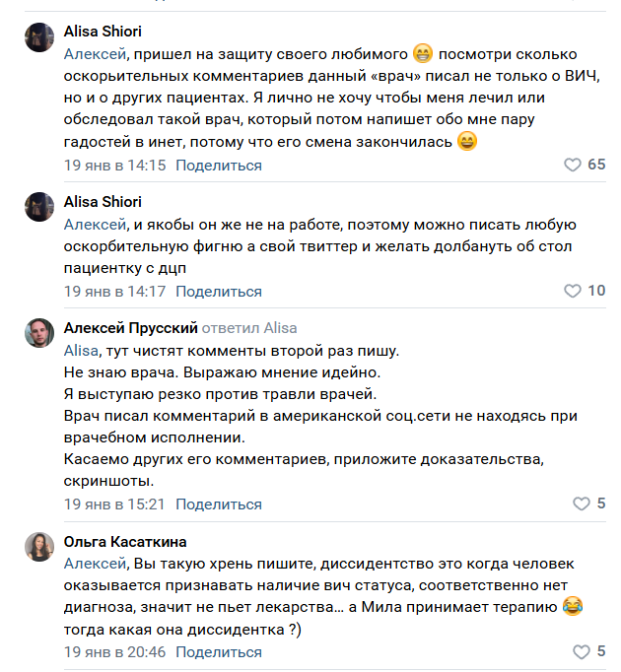
Task: Click the '19 янв в 14:15' timestamp
Action: pyautogui.click(x=114, y=165)
